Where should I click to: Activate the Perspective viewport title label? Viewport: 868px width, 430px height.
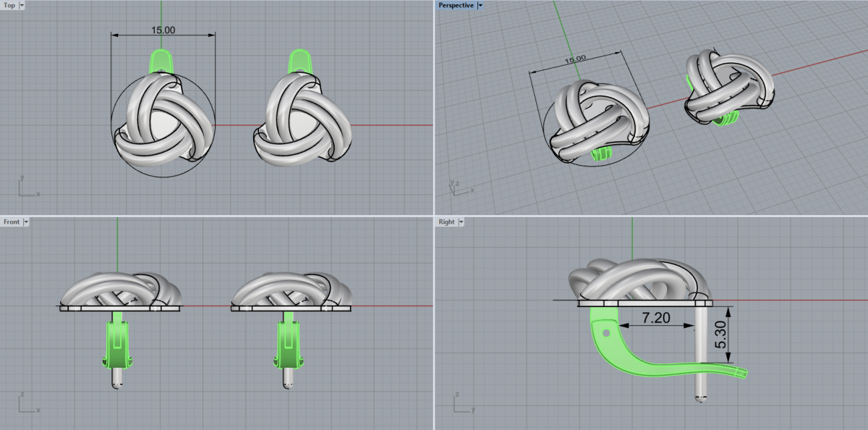pyautogui.click(x=456, y=5)
